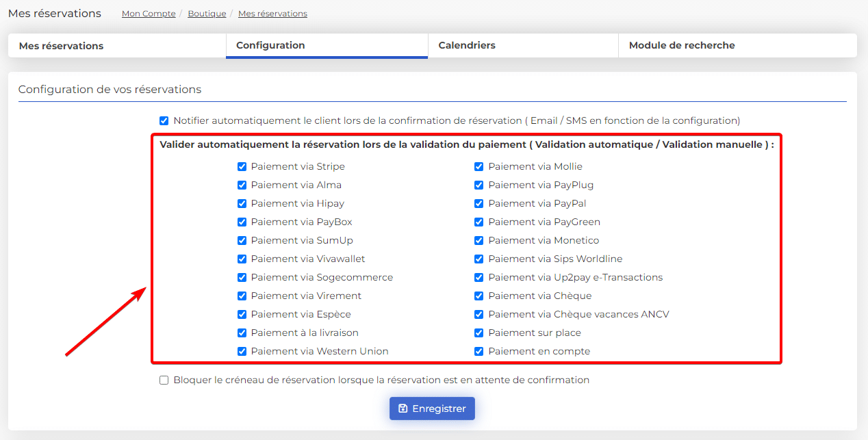
Task: Click the Paiement via Chèque vacances ANCV label
Action: click(x=579, y=314)
